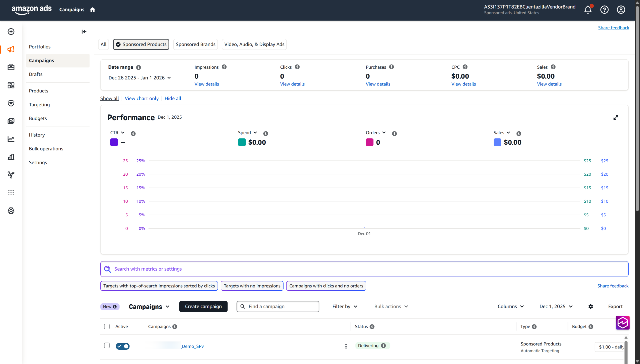Click the notifications bell icon
The height and width of the screenshot is (364, 640).
[588, 10]
